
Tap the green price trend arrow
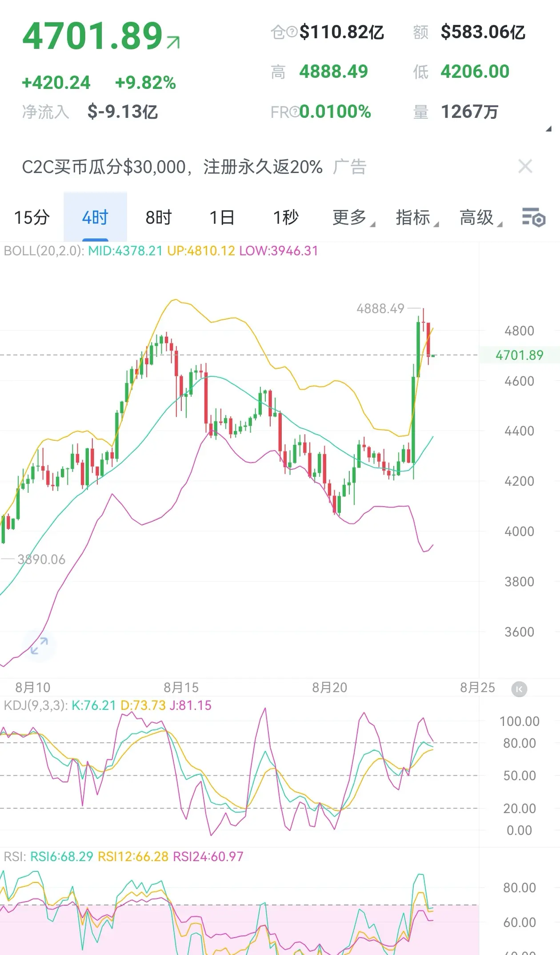[173, 42]
